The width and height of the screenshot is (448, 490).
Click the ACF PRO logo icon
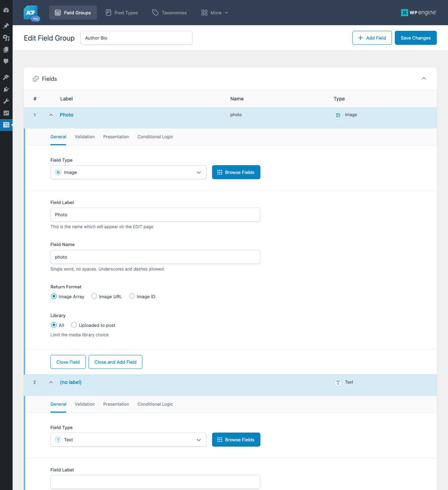pos(32,13)
